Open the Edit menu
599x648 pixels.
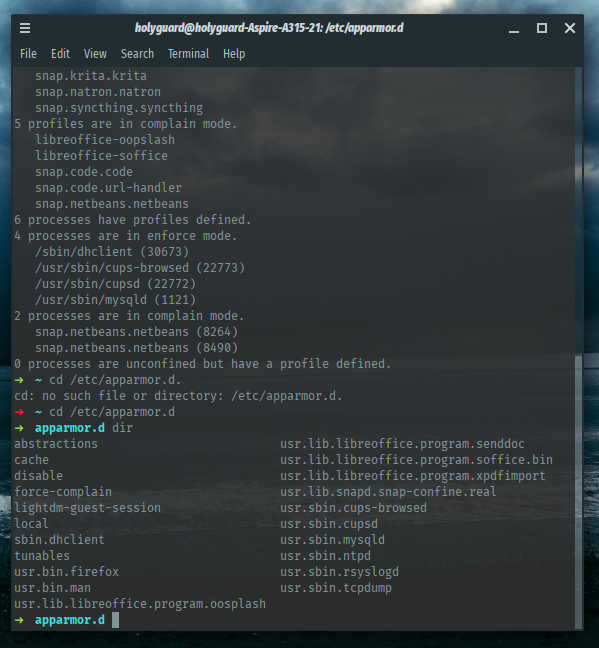(60, 54)
